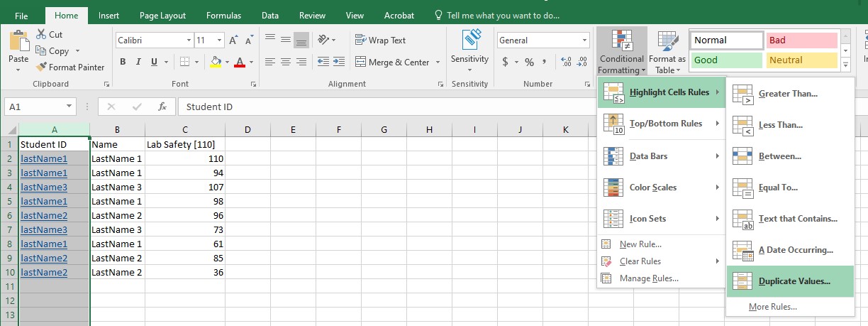Screen dimensions: 868x326
Task: Click the Cut scissors icon
Action: [40, 34]
